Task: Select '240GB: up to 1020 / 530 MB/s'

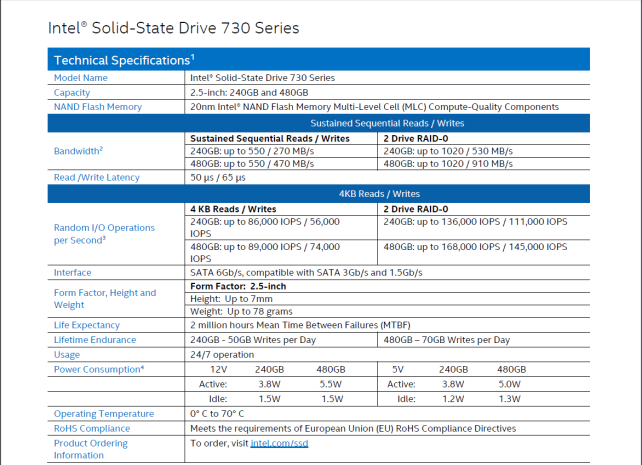Action: coord(448,151)
